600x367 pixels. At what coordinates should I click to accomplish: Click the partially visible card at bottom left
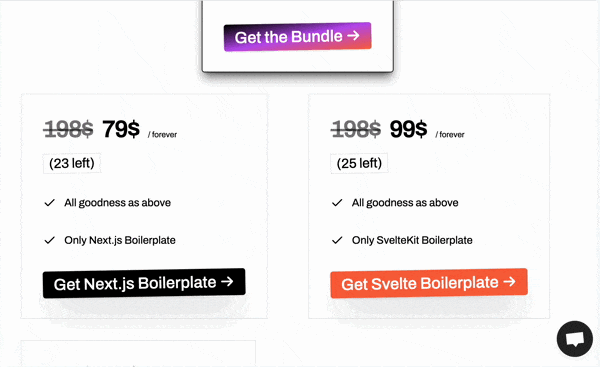[138, 354]
